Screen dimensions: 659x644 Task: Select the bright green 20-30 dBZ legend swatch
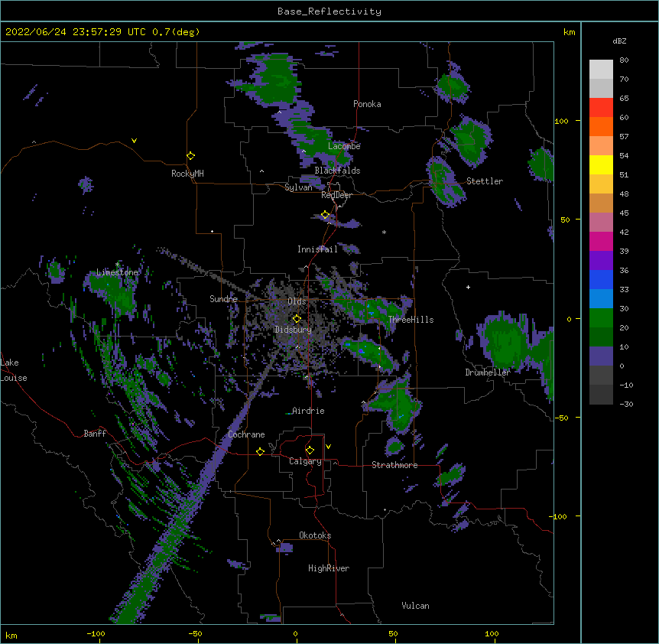(x=601, y=318)
